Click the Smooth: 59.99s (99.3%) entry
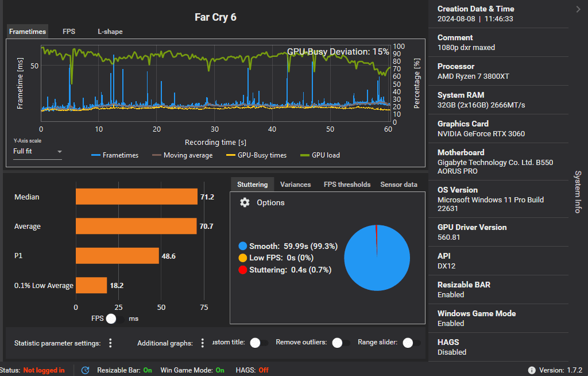588x376 pixels. [288, 246]
